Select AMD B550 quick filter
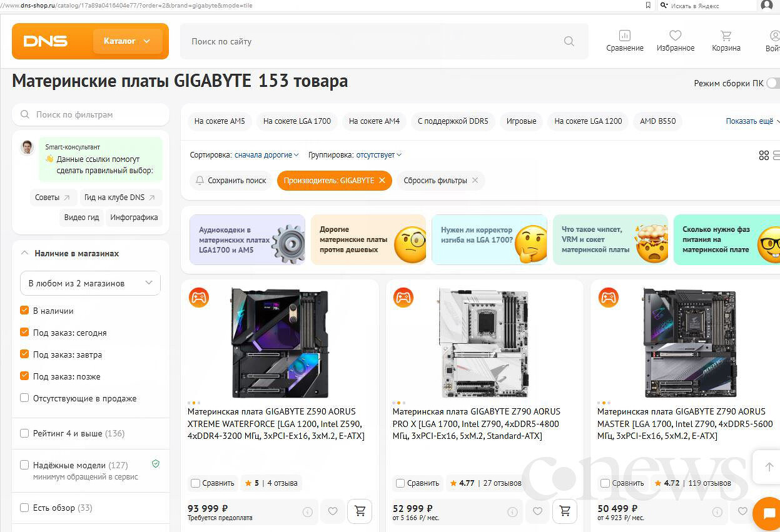Screen dimensions: 780x532 click(658, 121)
